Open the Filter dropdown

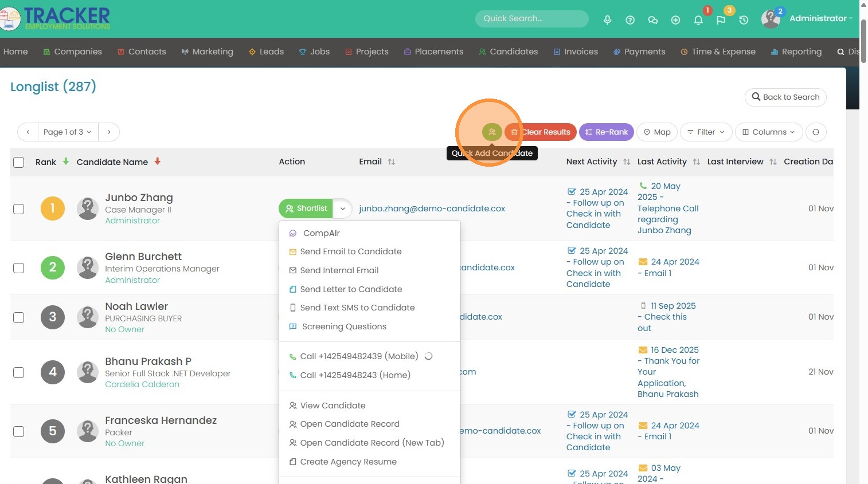click(706, 132)
